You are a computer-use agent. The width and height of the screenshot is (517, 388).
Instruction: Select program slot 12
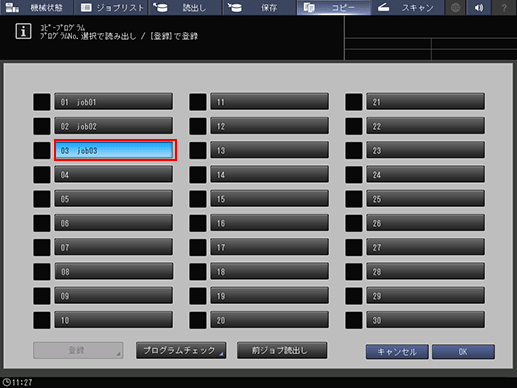point(270,126)
